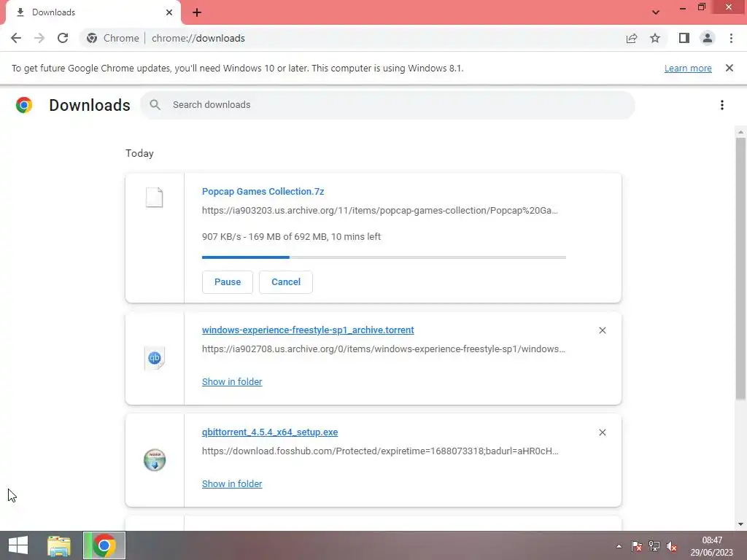
Task: Focus the Search downloads field
Action: coord(388,105)
